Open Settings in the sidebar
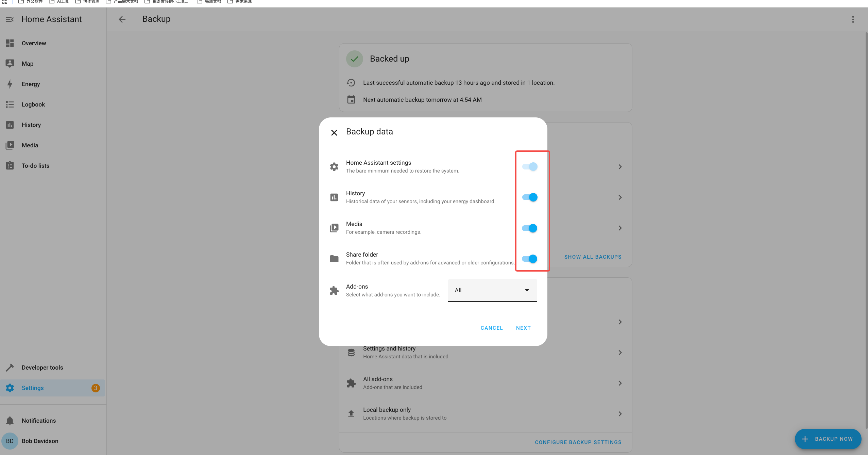Screen dimensions: 868x455 pyautogui.click(x=53, y=388)
